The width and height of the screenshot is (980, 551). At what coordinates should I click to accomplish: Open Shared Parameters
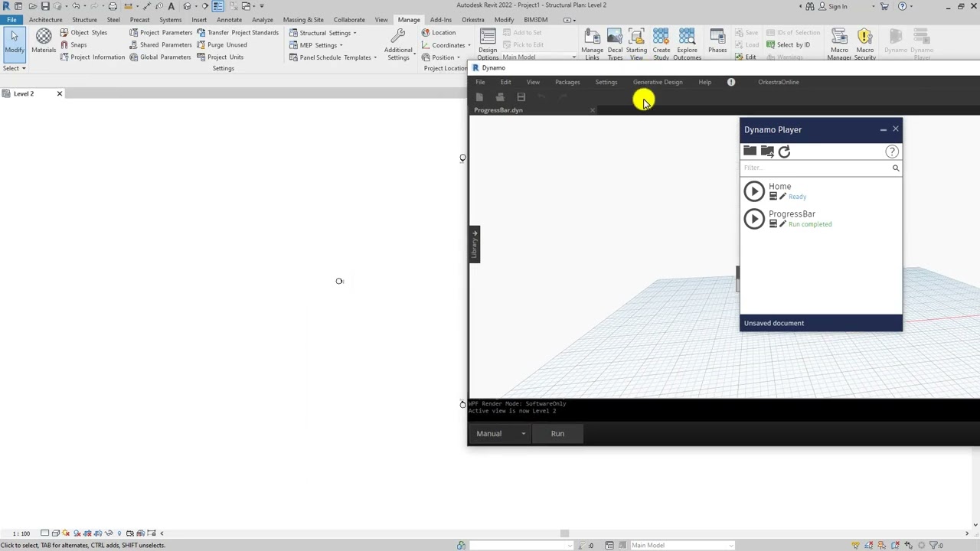click(x=160, y=45)
